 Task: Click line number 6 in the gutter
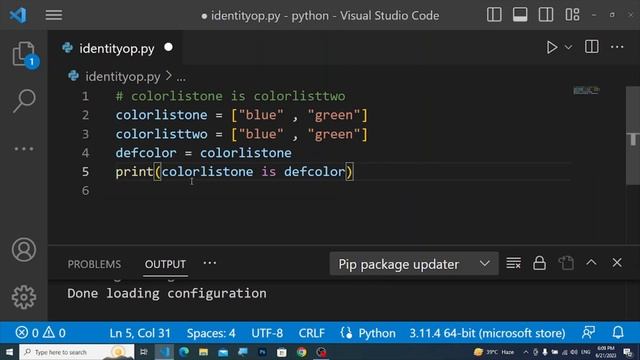[85, 190]
